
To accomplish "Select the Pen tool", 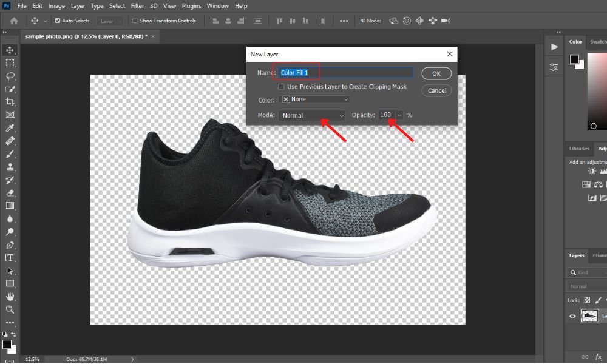I will [10, 245].
